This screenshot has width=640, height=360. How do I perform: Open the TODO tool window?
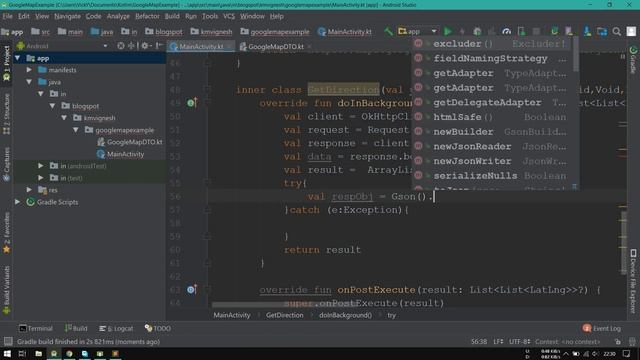(x=158, y=328)
